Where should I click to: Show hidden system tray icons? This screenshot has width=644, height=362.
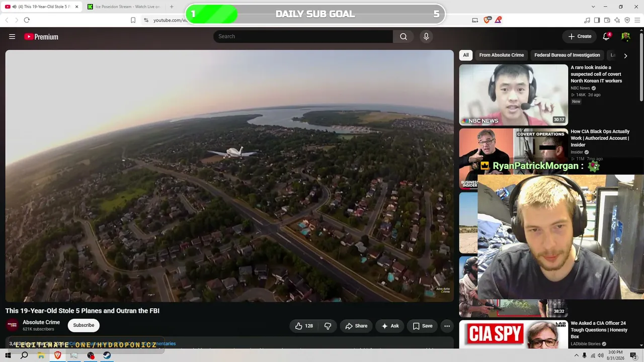pos(576,355)
